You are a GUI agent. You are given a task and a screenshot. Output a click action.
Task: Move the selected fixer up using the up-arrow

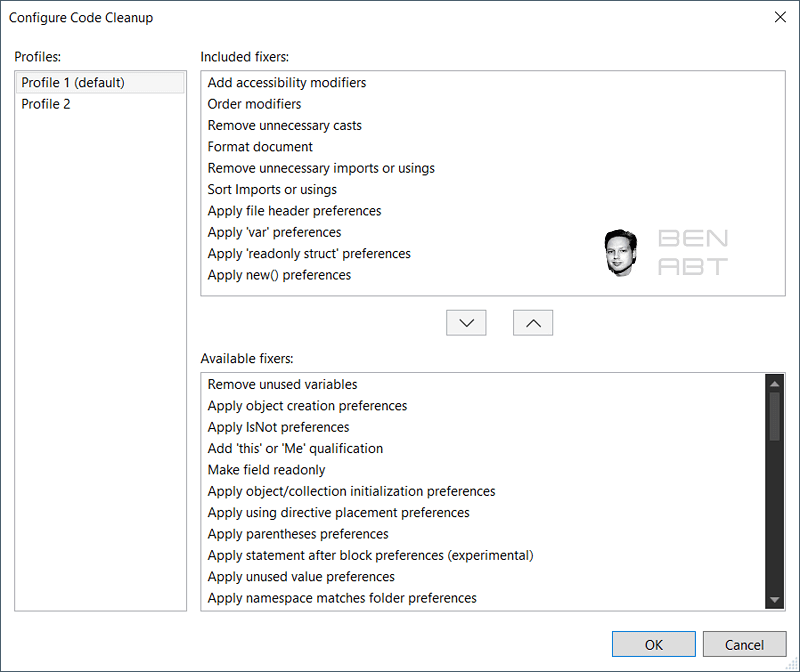click(533, 322)
